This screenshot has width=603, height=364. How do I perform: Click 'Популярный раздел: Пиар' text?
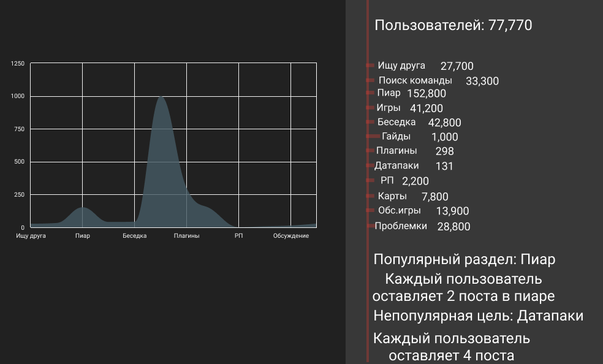point(464,260)
